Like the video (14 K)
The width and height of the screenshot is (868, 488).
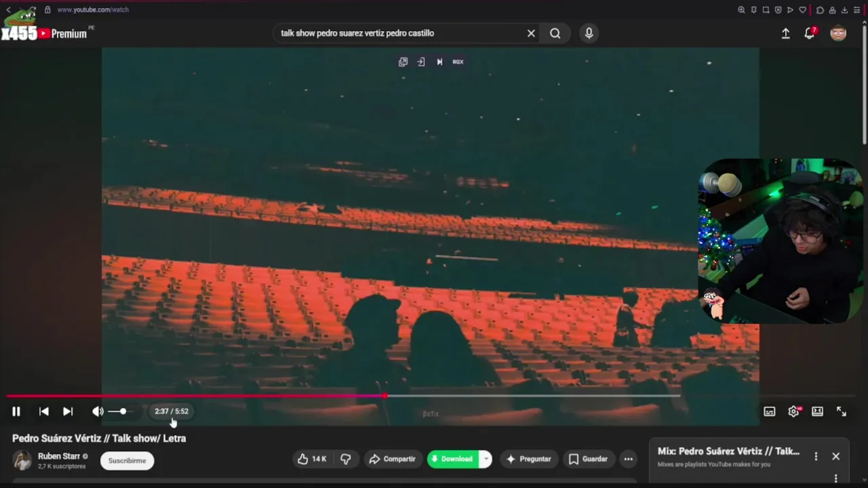click(x=312, y=459)
